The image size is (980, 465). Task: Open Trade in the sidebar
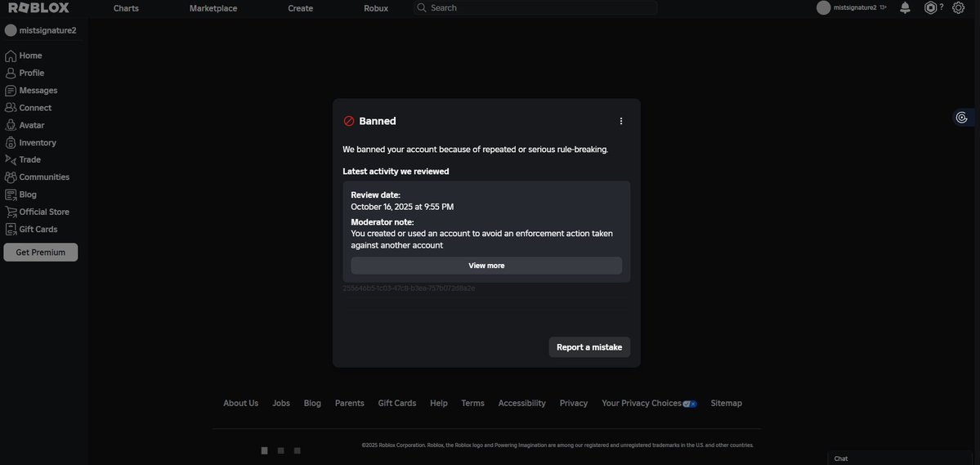[x=23, y=160]
